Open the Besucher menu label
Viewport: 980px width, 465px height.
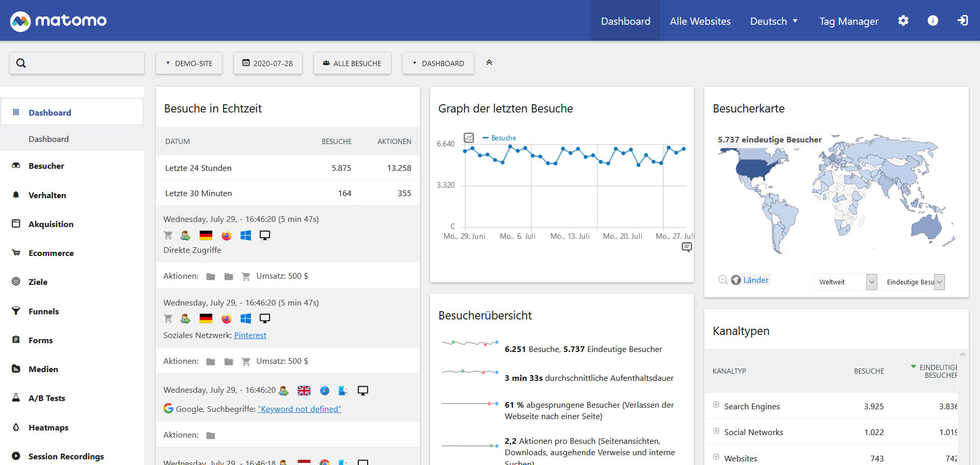pos(46,166)
